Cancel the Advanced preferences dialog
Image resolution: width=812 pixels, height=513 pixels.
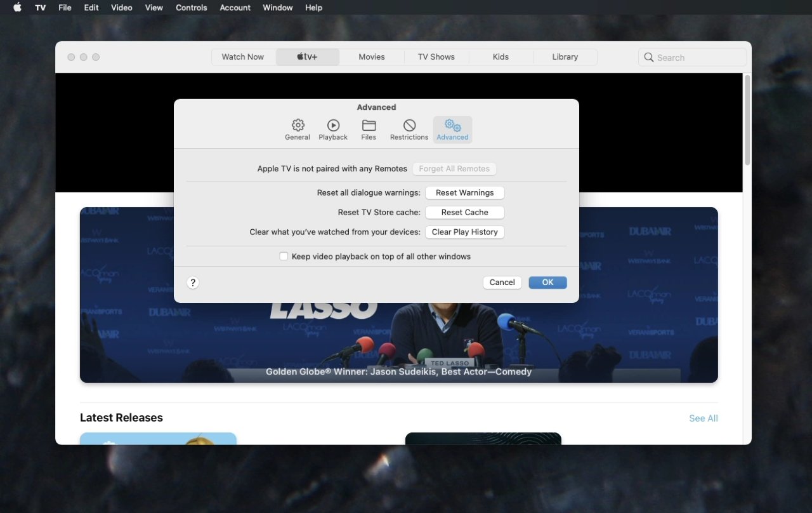point(502,283)
